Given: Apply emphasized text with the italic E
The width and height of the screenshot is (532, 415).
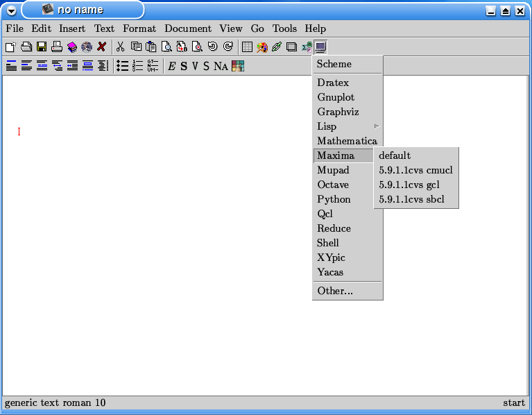Looking at the screenshot, I should [172, 66].
